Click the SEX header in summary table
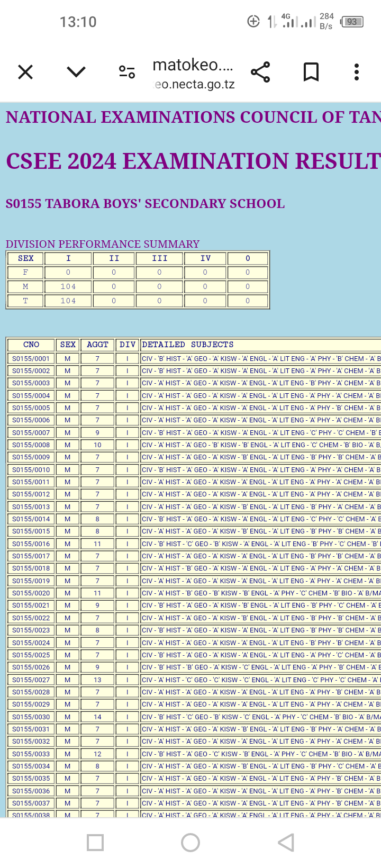The height and width of the screenshot is (868, 381). [25, 258]
